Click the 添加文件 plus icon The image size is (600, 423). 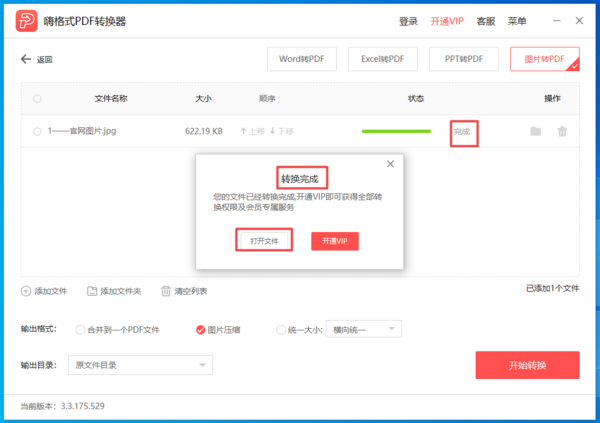[26, 291]
